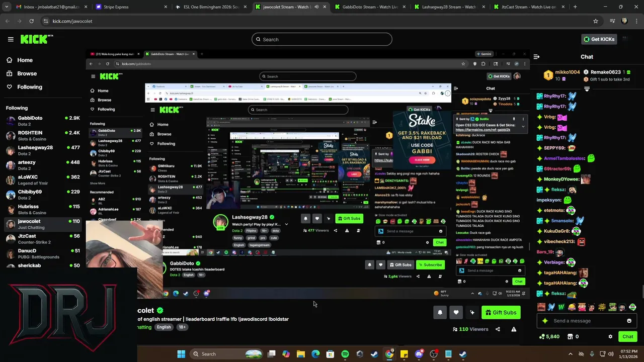Open JtzCast channel in Following list

pyautogui.click(x=43, y=239)
